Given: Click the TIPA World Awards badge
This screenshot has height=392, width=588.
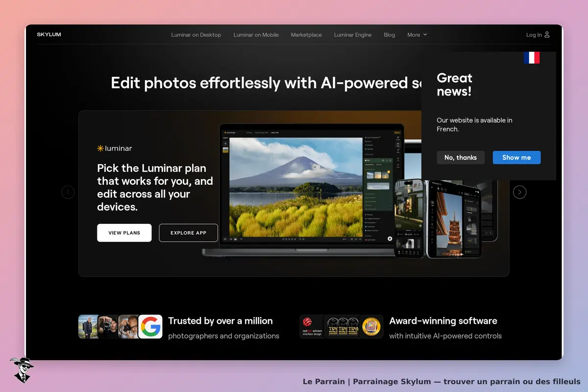Looking at the screenshot, I should tap(342, 327).
